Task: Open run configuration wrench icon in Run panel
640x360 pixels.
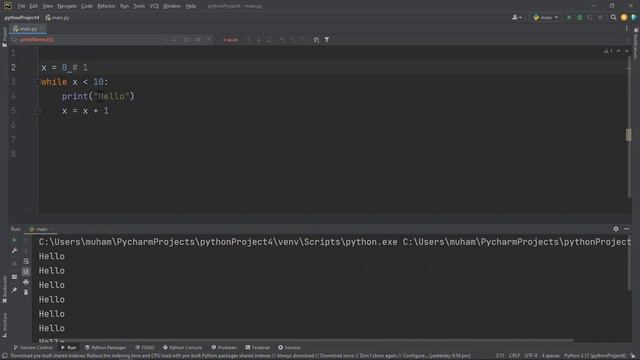Action: (x=14, y=251)
